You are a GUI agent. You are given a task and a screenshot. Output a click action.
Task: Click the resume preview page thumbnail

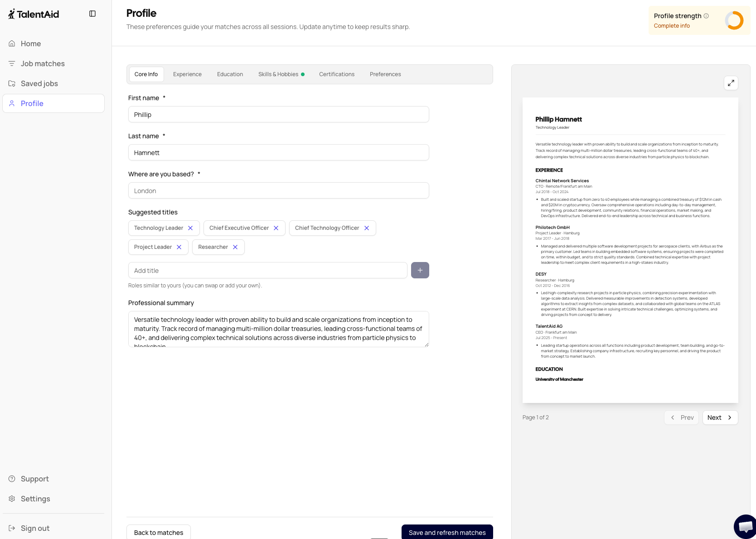630,250
